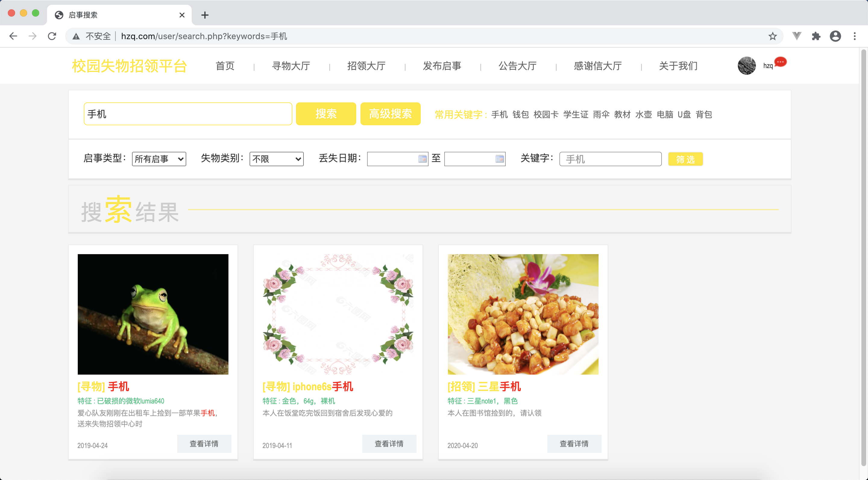868x480 pixels.
Task: Click text 特征：三星note1，黑色
Action: coord(483,401)
